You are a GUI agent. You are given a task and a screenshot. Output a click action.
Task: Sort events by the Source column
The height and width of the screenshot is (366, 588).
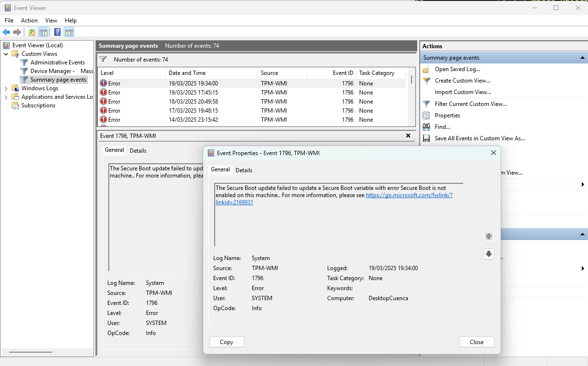[282, 73]
